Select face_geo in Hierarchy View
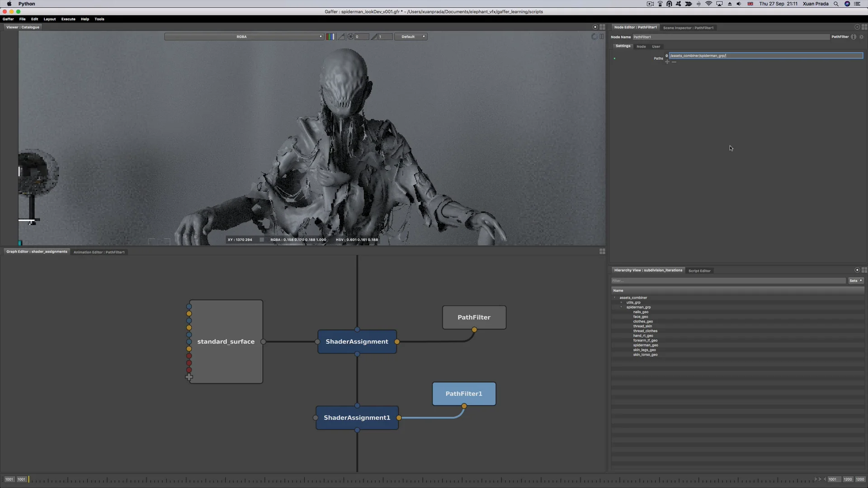 tap(641, 317)
